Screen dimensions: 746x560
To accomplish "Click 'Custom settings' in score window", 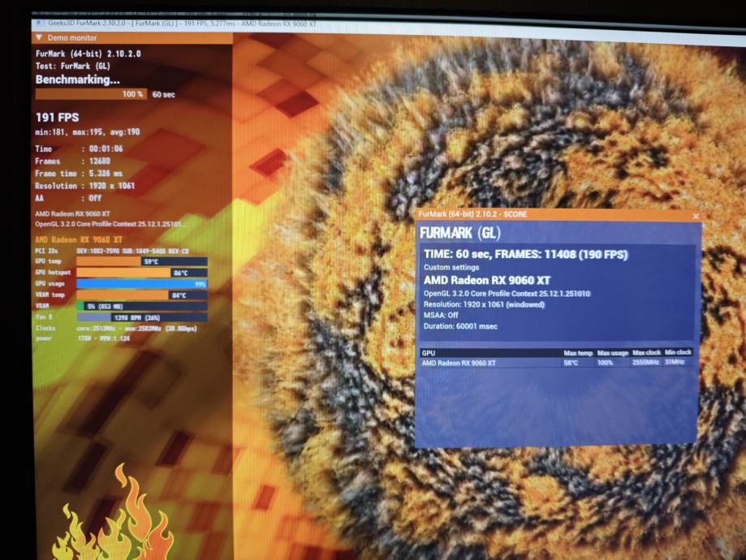I will (451, 267).
